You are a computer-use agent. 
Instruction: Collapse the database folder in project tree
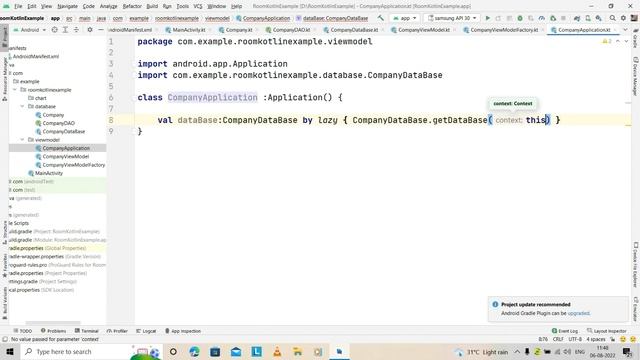coord(22,107)
